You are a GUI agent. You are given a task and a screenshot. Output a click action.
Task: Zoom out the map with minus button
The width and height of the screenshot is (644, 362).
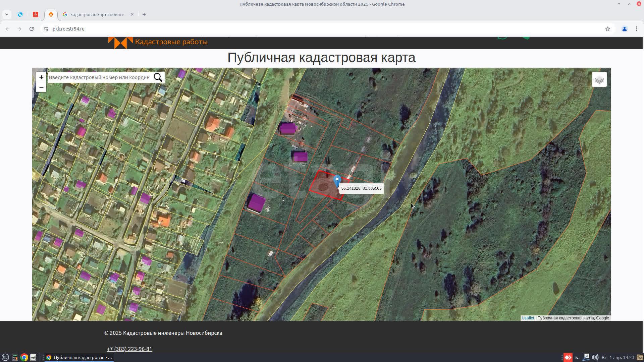point(41,87)
